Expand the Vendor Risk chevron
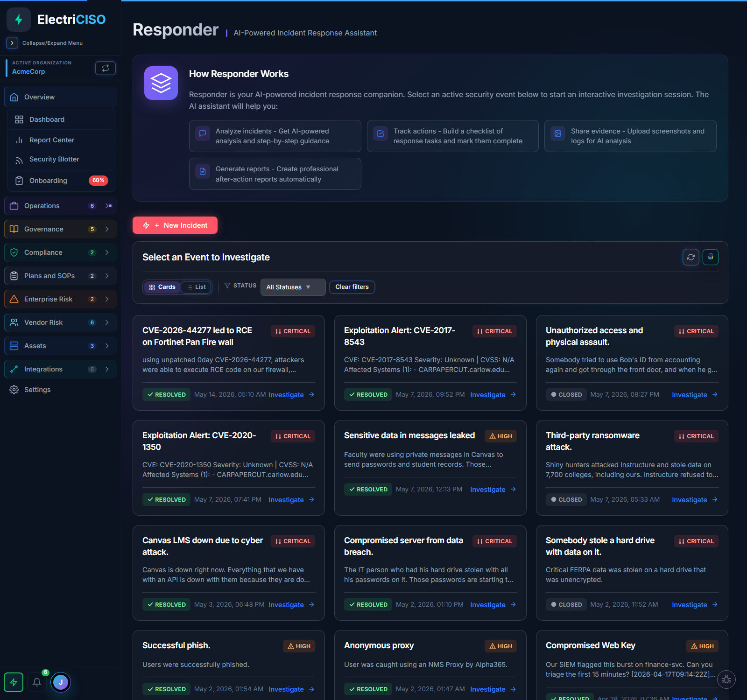Viewport: 747px width, 700px height. [x=107, y=322]
